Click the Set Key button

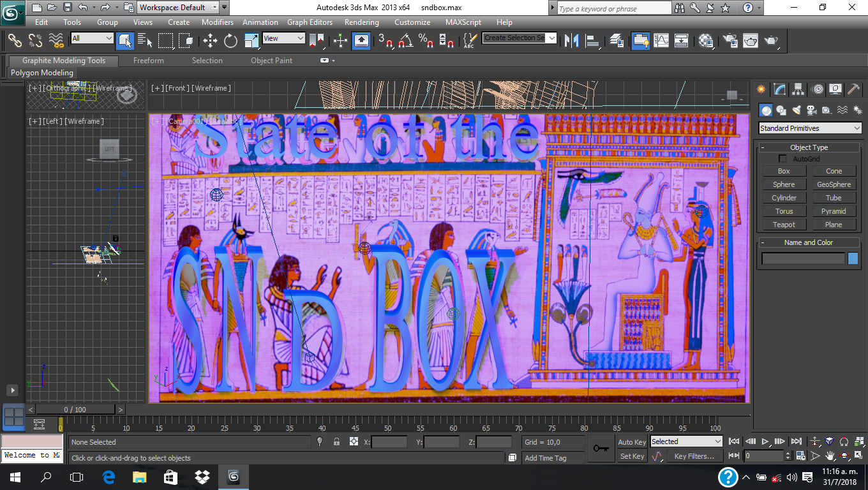(x=632, y=456)
